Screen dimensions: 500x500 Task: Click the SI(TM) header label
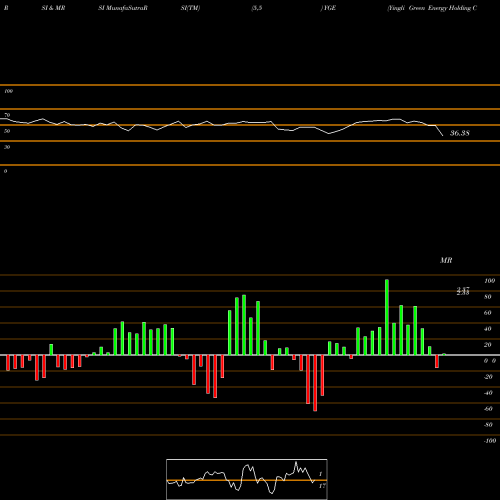pyautogui.click(x=191, y=8)
